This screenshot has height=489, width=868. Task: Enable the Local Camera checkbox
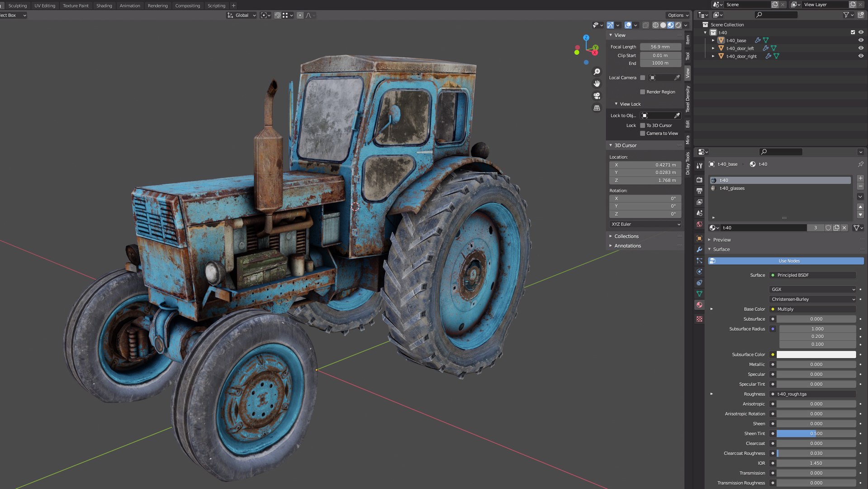tap(642, 78)
